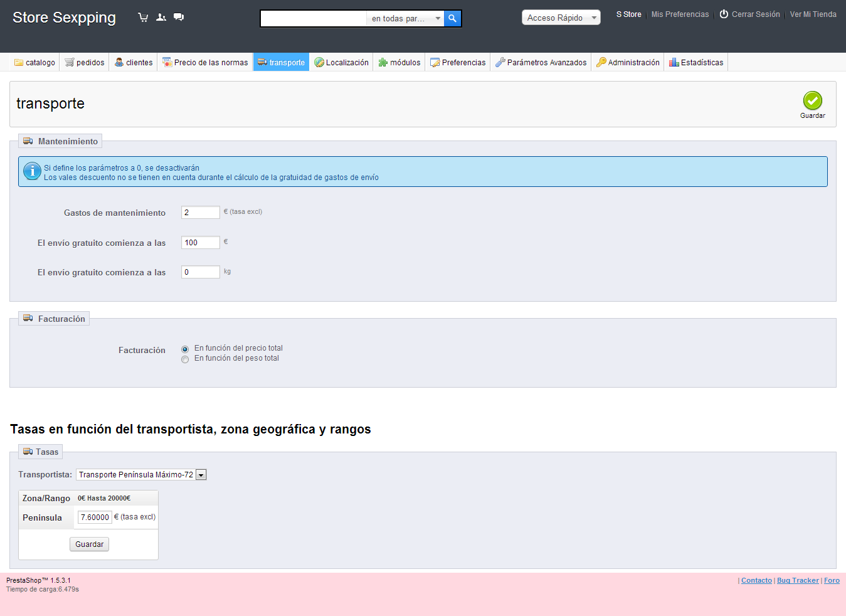Click the magnifier search button
The height and width of the screenshot is (616, 846).
click(452, 18)
